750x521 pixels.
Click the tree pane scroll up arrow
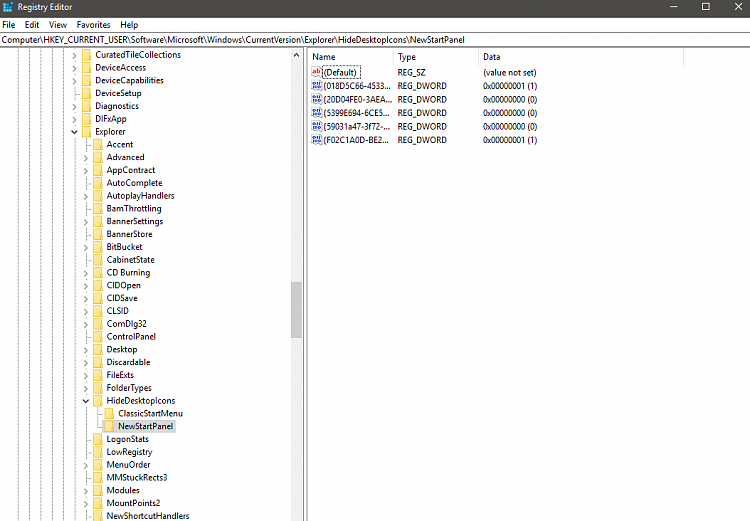296,55
